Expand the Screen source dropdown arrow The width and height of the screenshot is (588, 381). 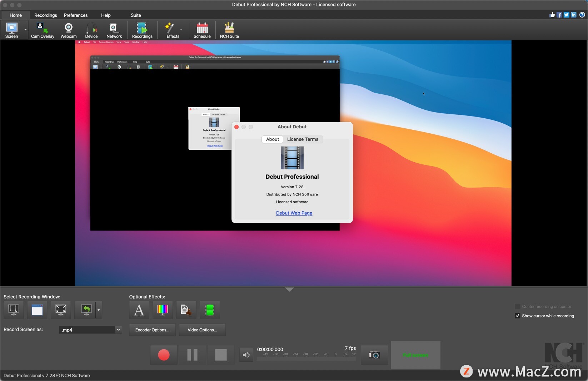pos(25,30)
